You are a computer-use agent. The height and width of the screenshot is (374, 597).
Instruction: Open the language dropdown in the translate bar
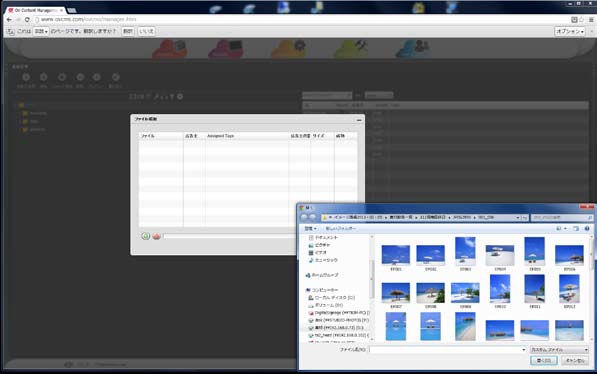click(41, 31)
